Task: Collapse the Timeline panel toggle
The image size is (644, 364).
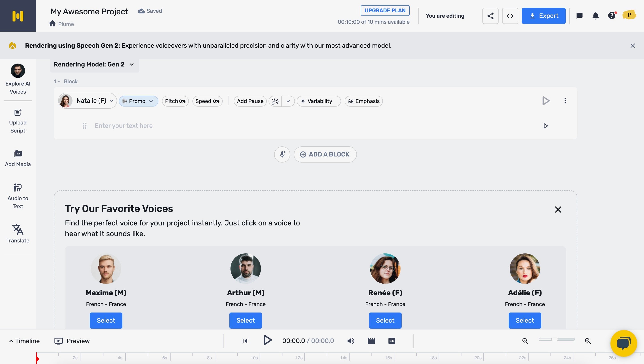Action: pyautogui.click(x=24, y=341)
